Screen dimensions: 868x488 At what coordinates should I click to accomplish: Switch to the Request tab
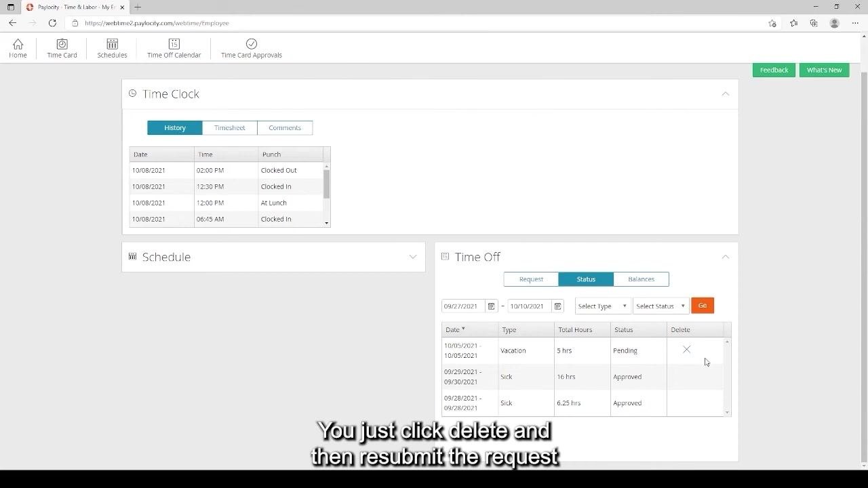531,279
